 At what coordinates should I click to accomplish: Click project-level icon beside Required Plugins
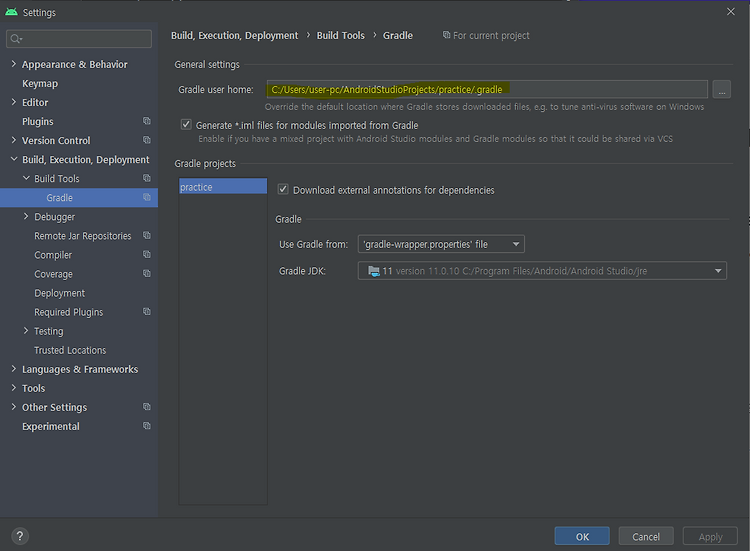click(x=147, y=311)
